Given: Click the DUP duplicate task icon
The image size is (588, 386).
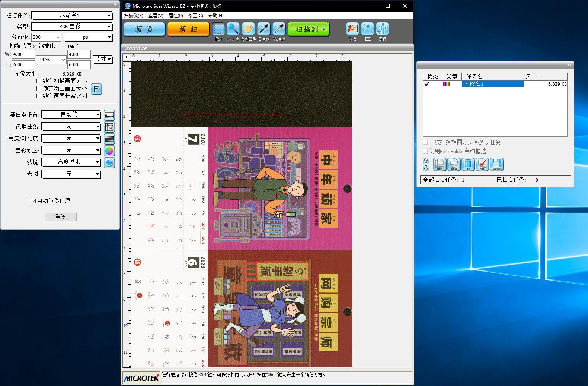Looking at the screenshot, I should tap(440, 164).
